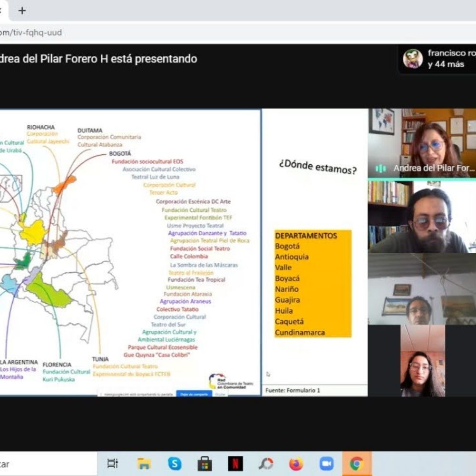Click the Fuente: Formulario 1 footer text
Screen dimensions: 476x476
point(293,390)
